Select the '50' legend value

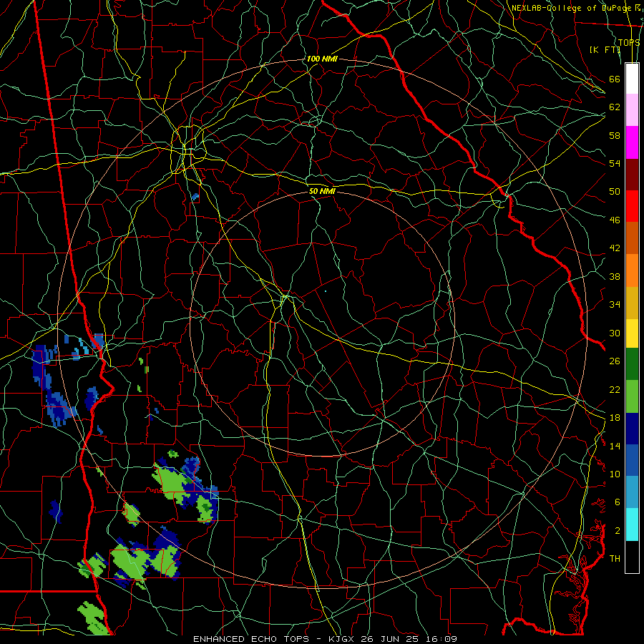pyautogui.click(x=615, y=192)
